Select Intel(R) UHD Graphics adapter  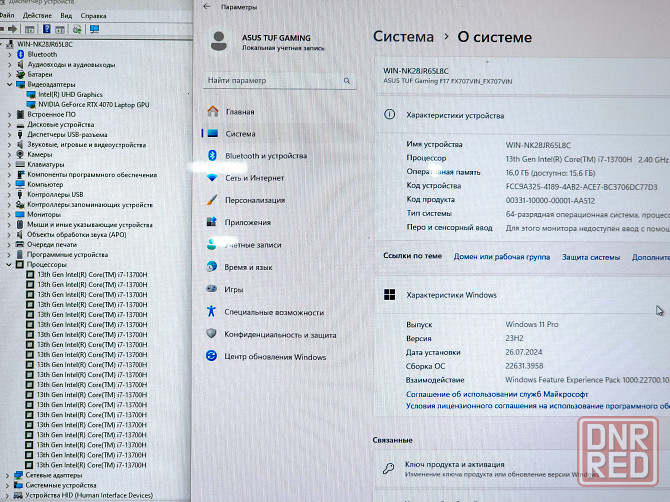tap(70, 94)
